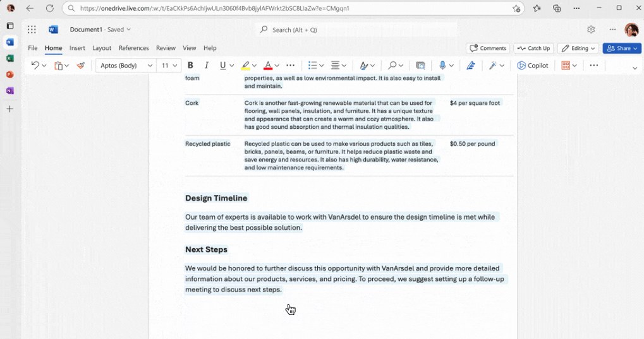This screenshot has width=644, height=339.
Task: Open the app launcher waffle icon
Action: tap(32, 30)
